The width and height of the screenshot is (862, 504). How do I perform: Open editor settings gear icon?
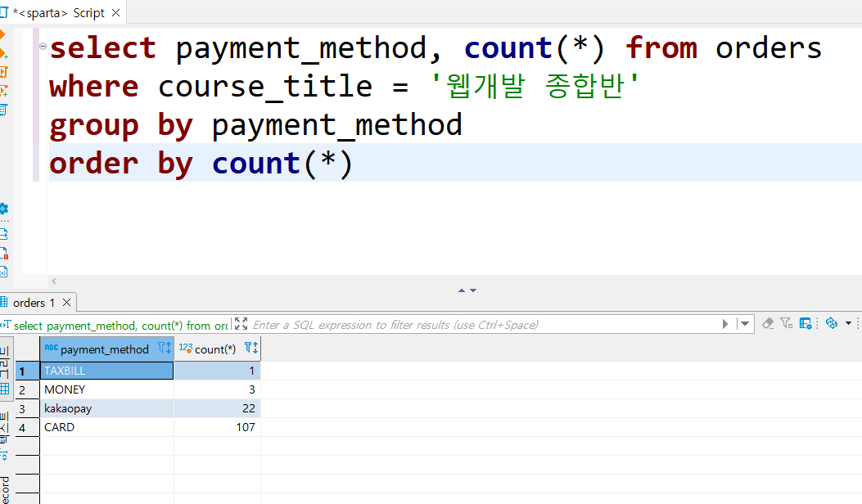[3, 209]
